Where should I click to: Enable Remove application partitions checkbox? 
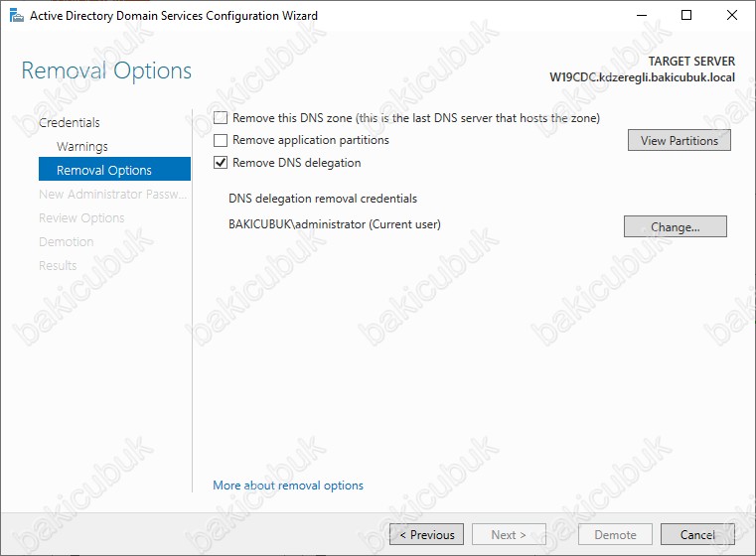click(221, 140)
